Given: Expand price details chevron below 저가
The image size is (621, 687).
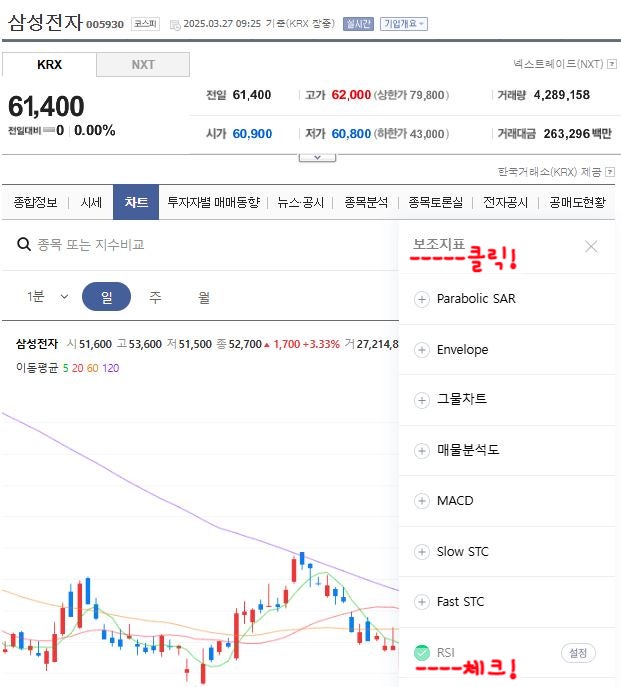Looking at the screenshot, I should coord(317,157).
